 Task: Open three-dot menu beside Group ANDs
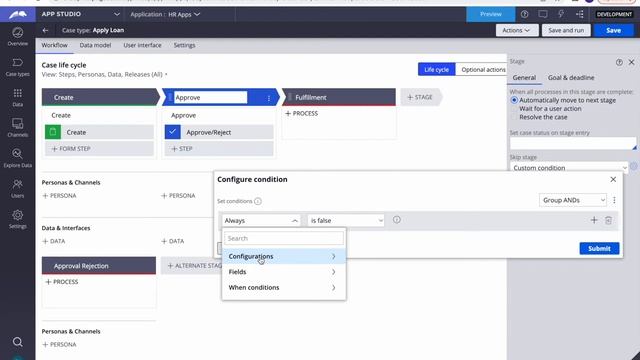click(614, 200)
